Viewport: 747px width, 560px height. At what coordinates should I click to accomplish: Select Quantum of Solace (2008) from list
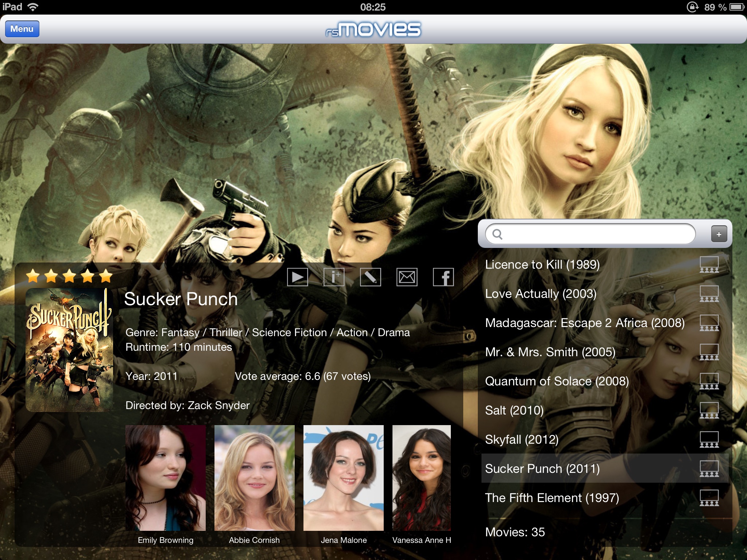[x=557, y=381]
